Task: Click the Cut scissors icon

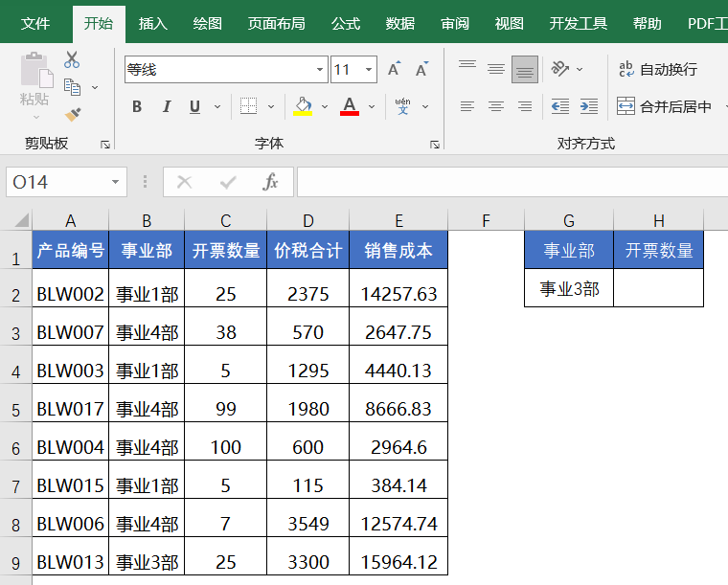Action: 72,60
